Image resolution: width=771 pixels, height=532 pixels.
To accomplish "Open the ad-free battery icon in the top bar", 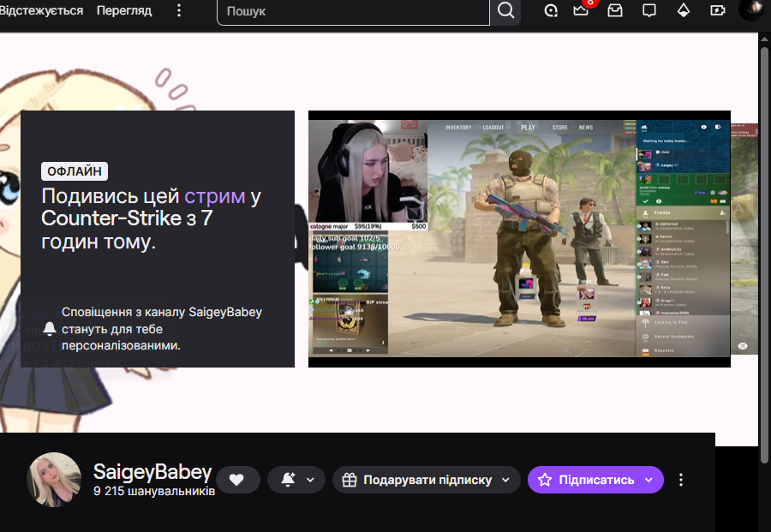I will tap(717, 10).
